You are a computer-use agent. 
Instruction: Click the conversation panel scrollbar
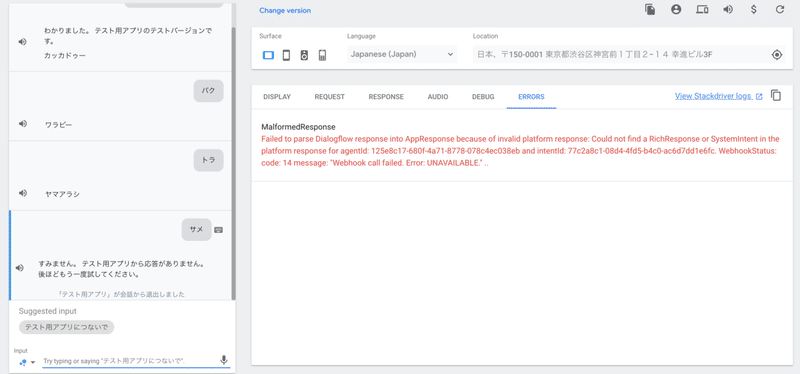(x=233, y=163)
